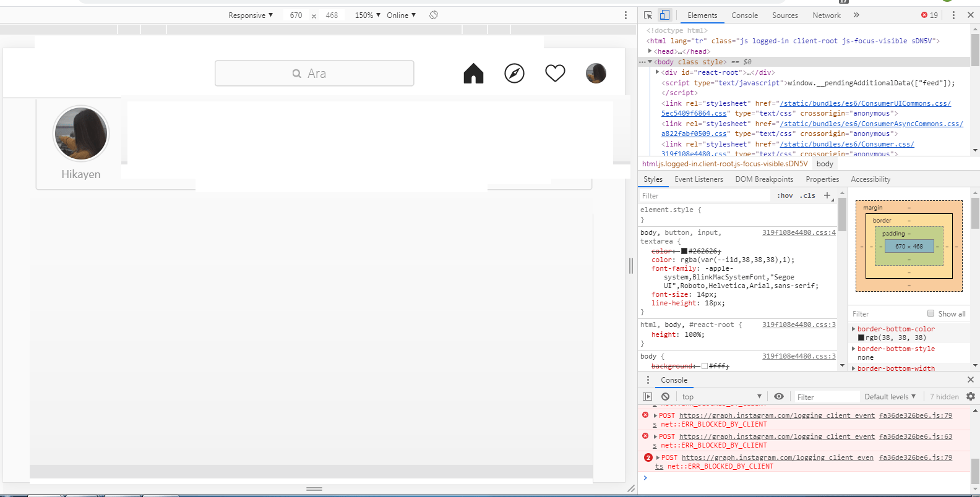Add new style rule plus icon
The image size is (980, 497).
827,195
